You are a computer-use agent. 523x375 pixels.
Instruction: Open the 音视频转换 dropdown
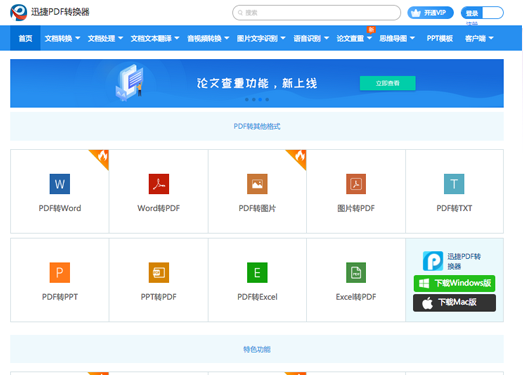208,38
